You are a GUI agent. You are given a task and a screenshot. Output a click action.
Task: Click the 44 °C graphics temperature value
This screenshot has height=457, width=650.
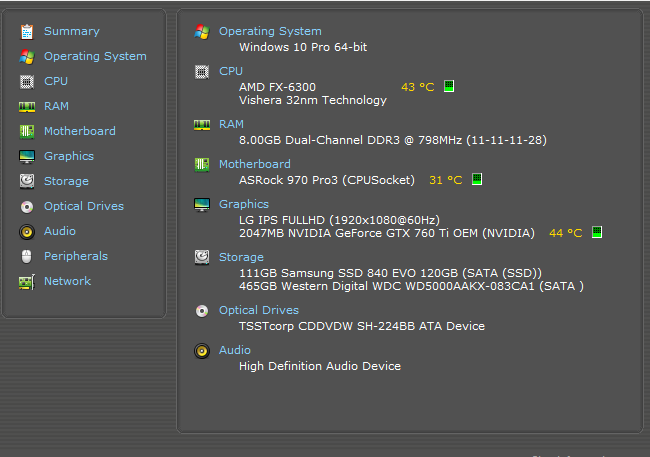565,233
